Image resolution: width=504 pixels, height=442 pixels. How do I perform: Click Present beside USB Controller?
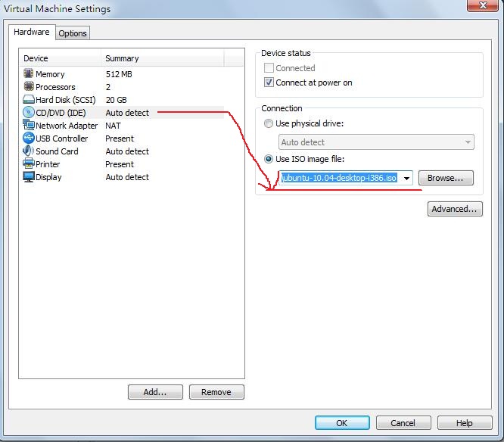click(x=120, y=139)
